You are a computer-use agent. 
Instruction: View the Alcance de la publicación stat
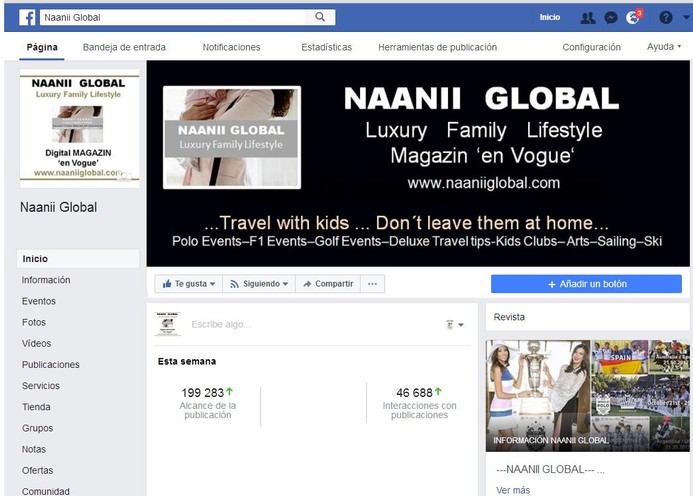(x=207, y=403)
